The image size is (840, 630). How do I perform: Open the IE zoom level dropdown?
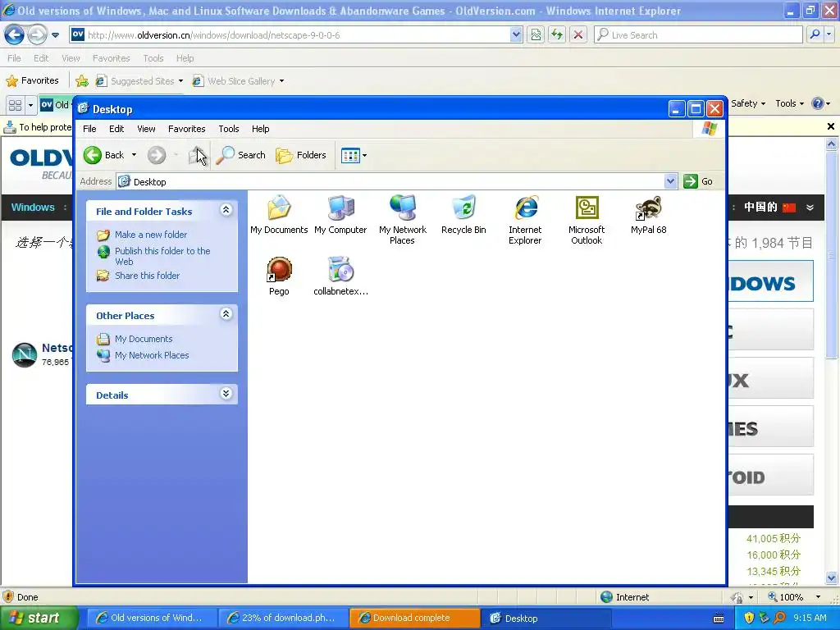point(818,597)
